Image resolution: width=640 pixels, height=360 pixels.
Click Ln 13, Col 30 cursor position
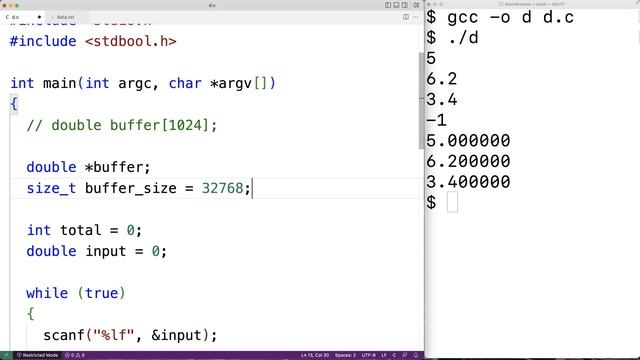tap(315, 355)
